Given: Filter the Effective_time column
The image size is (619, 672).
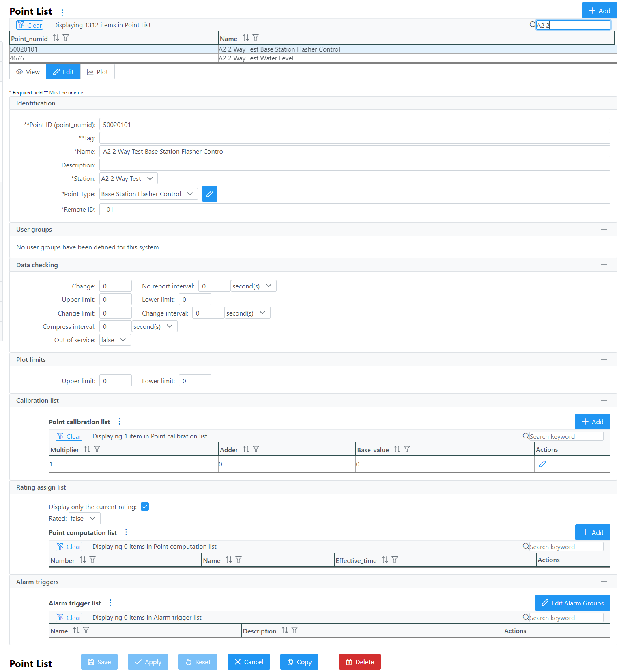Looking at the screenshot, I should pos(395,560).
